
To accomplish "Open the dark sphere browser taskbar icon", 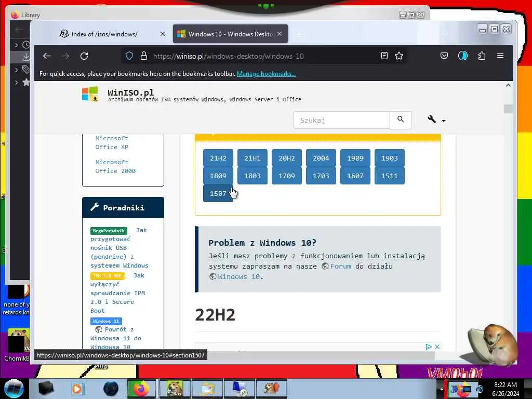I will 111,389.
